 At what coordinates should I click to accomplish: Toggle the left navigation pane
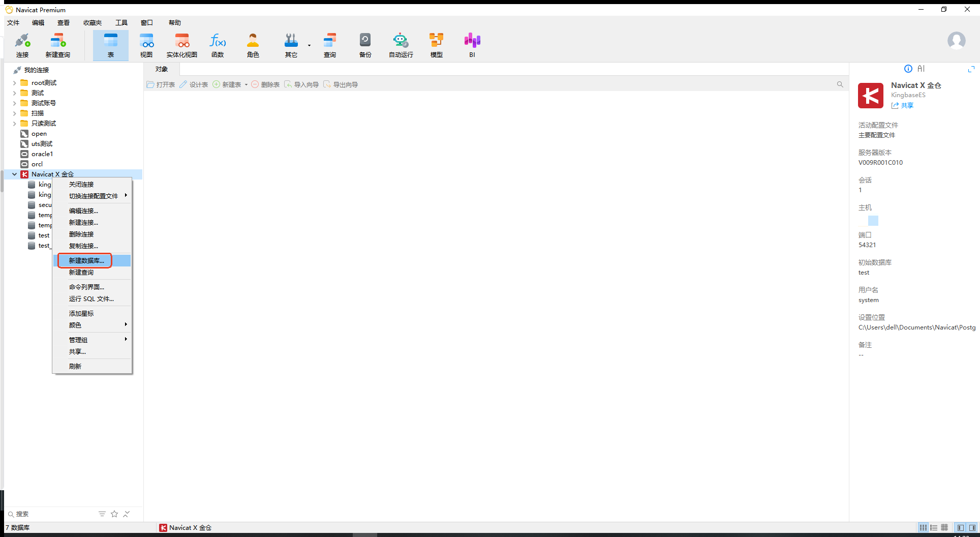pyautogui.click(x=961, y=528)
